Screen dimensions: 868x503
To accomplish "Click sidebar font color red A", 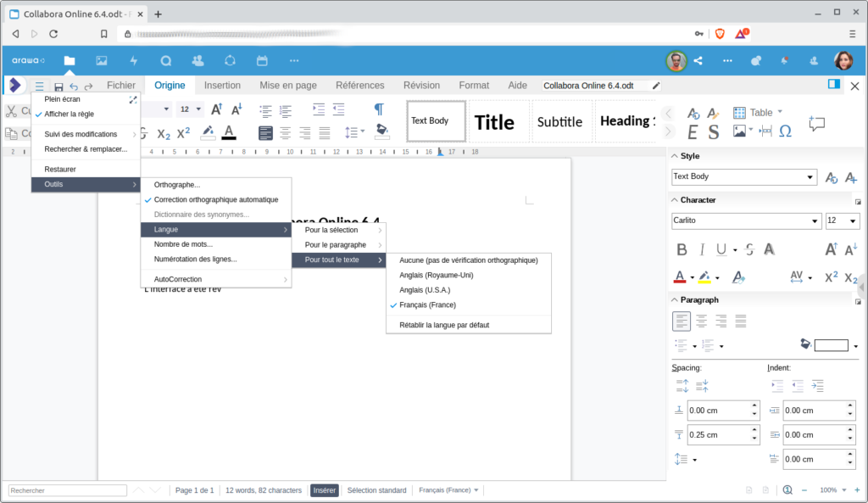I will pyautogui.click(x=680, y=277).
